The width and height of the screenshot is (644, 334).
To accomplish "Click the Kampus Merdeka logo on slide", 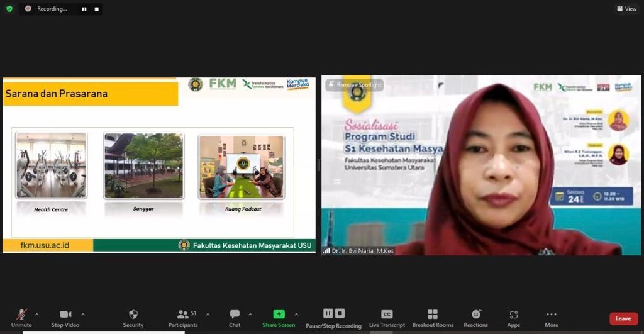I will (297, 84).
